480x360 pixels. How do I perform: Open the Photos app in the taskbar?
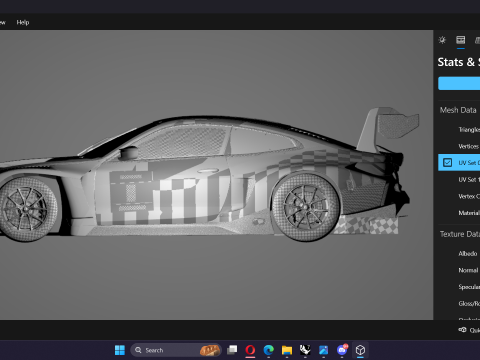323,350
